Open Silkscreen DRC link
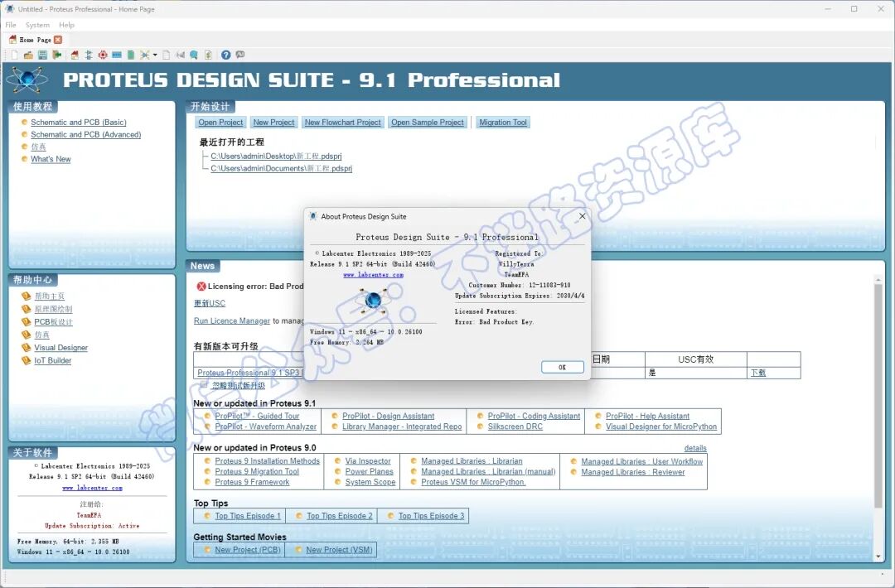 (515, 427)
